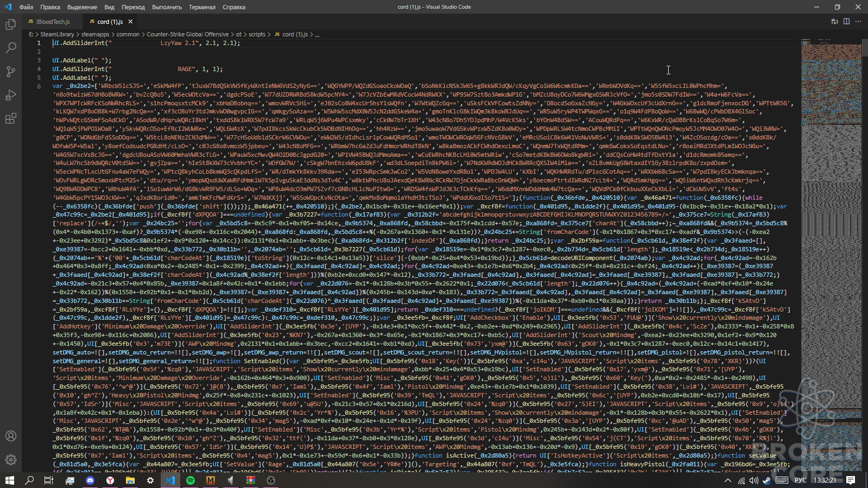Show hidden system tray icons
The width and height of the screenshot is (868, 488).
[728, 480]
